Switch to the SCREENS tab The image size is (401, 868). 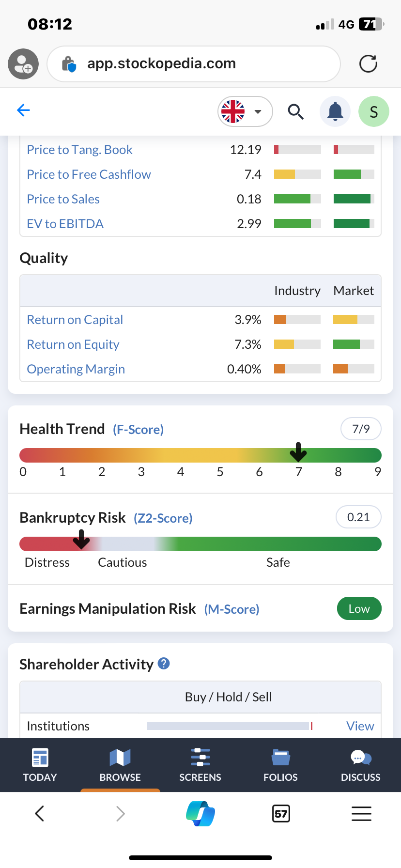(x=200, y=765)
